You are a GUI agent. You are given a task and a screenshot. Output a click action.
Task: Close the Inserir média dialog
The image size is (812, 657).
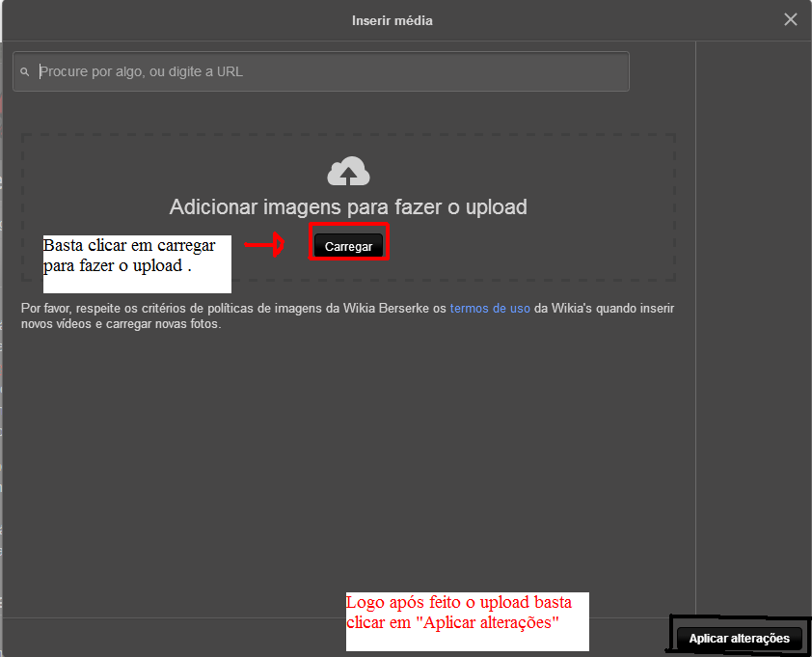coord(790,19)
